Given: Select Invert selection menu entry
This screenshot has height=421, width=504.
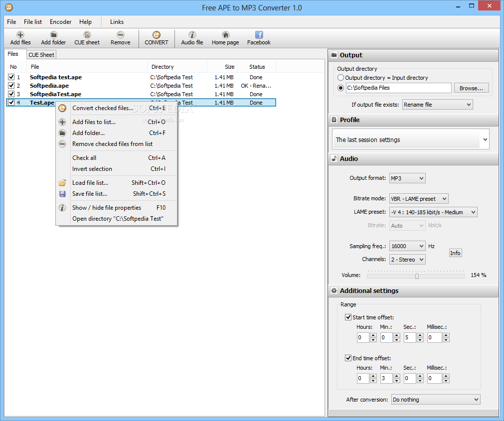Looking at the screenshot, I should coord(116,169).
